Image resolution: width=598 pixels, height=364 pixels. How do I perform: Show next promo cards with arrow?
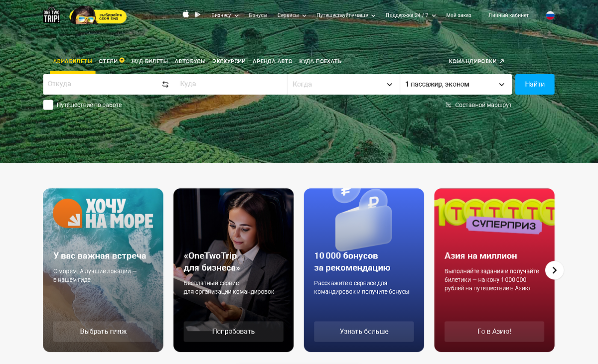555,270
